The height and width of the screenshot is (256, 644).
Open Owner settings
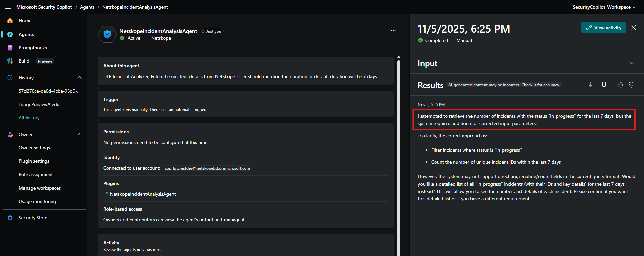coord(34,148)
